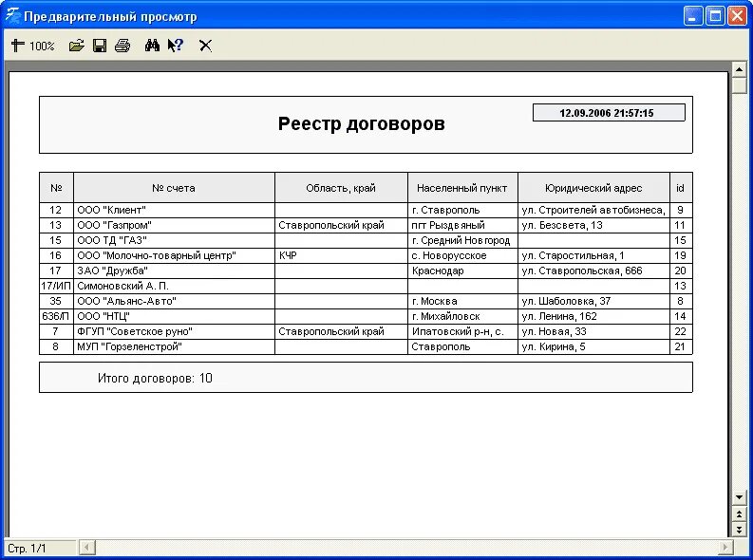
Task: Click the 'г. Михайловск' cell
Action: click(x=462, y=317)
